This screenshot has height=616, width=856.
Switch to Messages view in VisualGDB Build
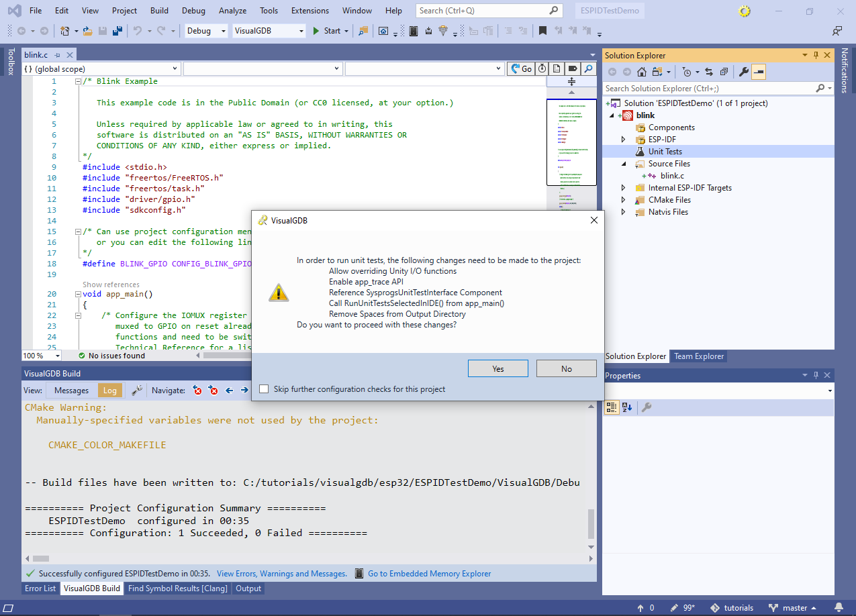click(71, 391)
